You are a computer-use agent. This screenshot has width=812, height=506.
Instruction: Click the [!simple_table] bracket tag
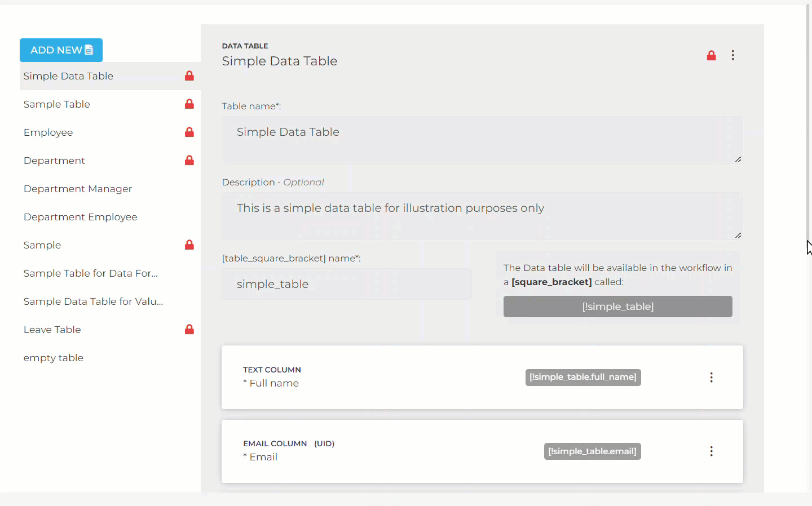click(x=617, y=307)
